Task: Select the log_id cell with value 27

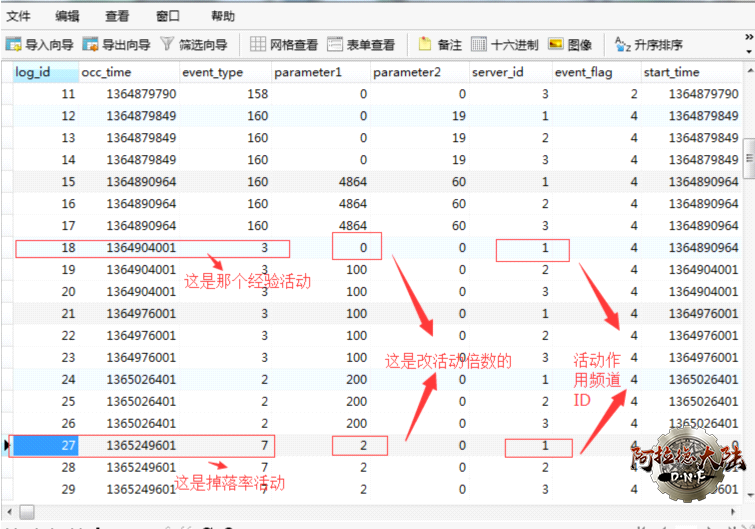Action: tap(45, 446)
